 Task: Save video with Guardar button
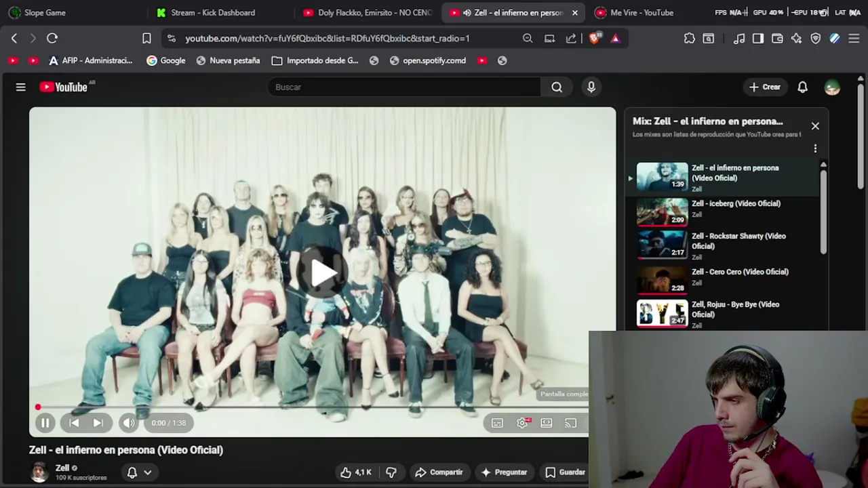click(565, 472)
